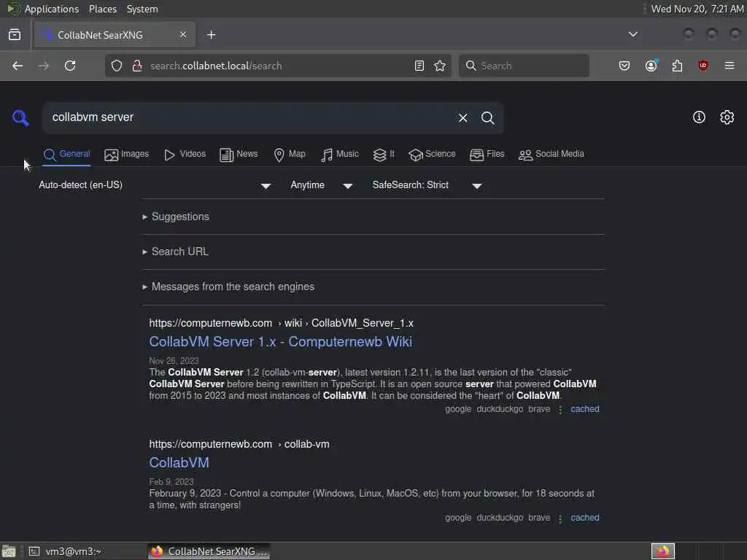Screen dimensions: 747x560
Task: Switch to the Social Media category
Action: click(x=551, y=155)
